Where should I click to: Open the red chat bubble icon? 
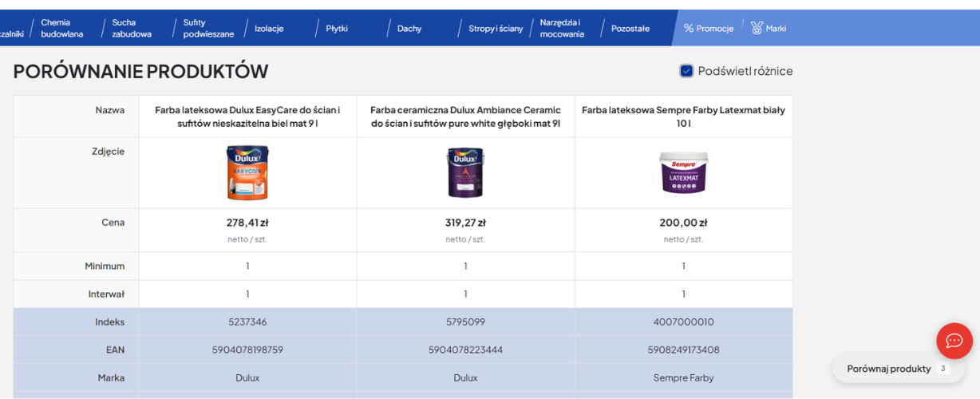(x=954, y=341)
